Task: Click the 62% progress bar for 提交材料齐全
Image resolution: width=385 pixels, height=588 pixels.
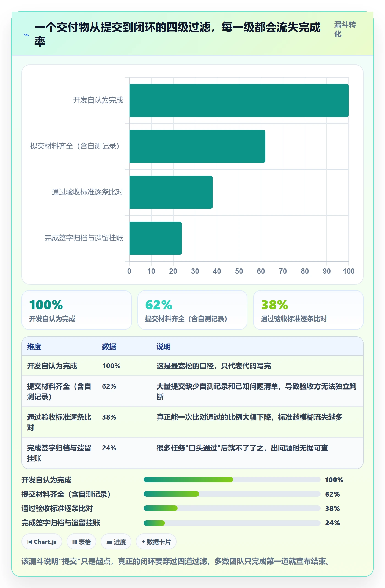Action: click(232, 494)
